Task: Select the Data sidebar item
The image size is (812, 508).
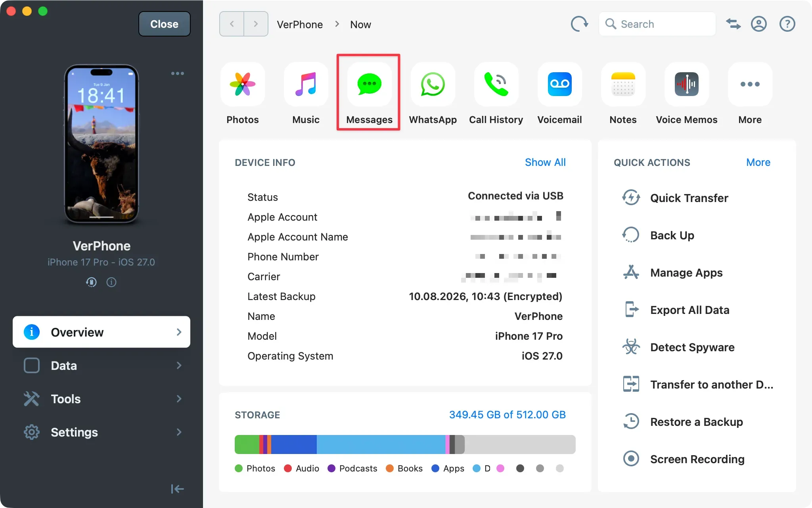Action: tap(101, 365)
